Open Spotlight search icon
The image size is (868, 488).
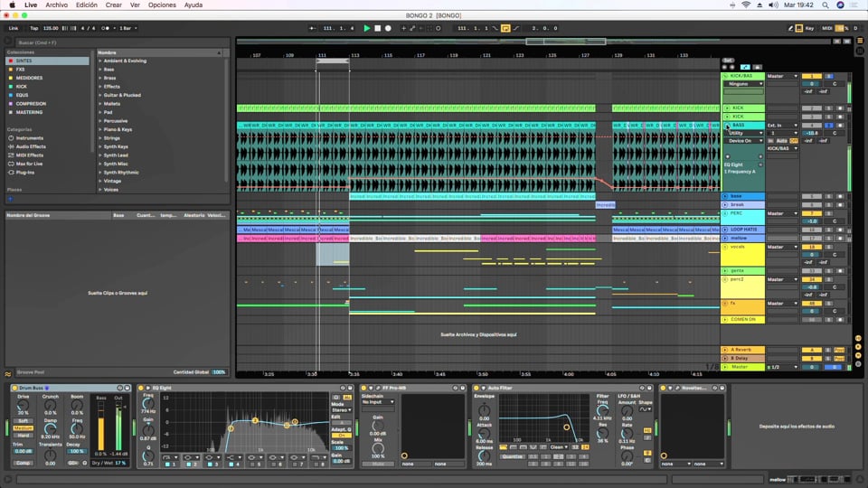point(825,5)
